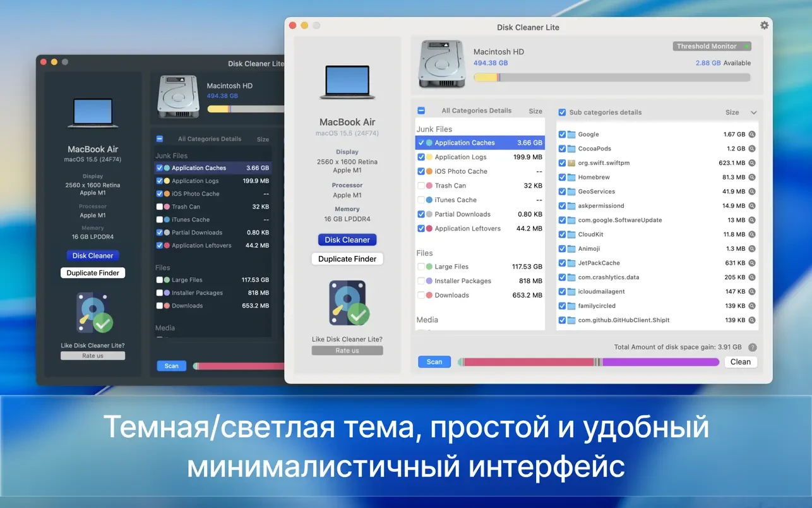The width and height of the screenshot is (812, 508).
Task: Select the Downloads category row
Action: (x=480, y=295)
